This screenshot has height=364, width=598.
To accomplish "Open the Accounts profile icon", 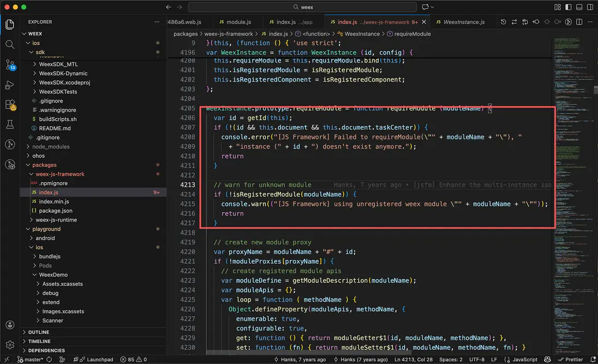I will pyautogui.click(x=10, y=325).
